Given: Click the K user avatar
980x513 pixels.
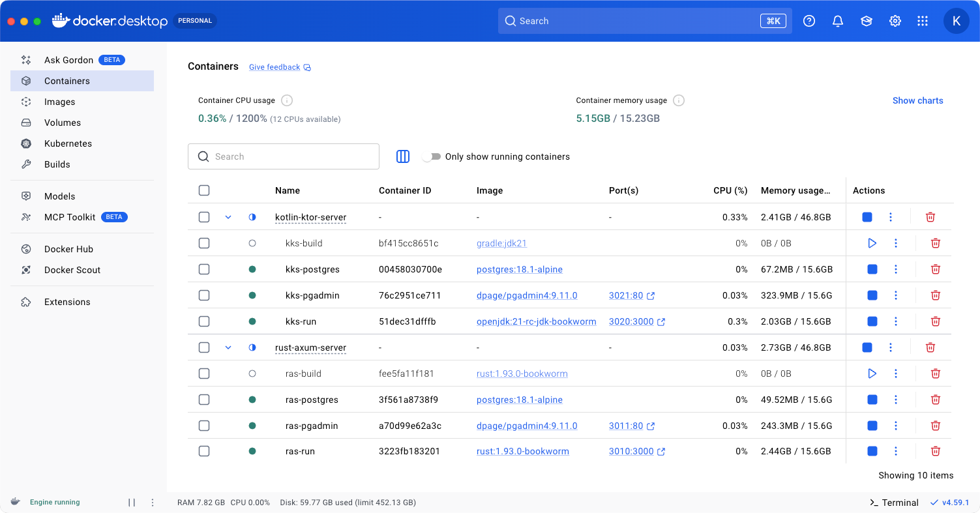Looking at the screenshot, I should pyautogui.click(x=957, y=21).
